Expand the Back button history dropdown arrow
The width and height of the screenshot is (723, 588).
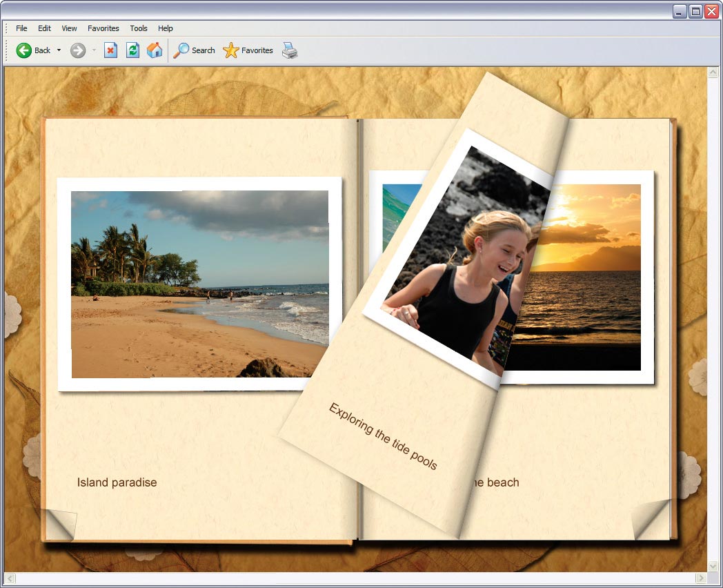(59, 50)
